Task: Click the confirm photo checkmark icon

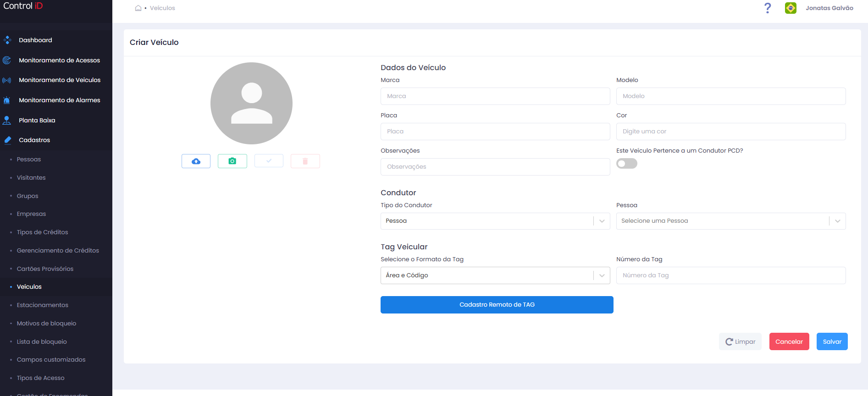Action: [269, 161]
